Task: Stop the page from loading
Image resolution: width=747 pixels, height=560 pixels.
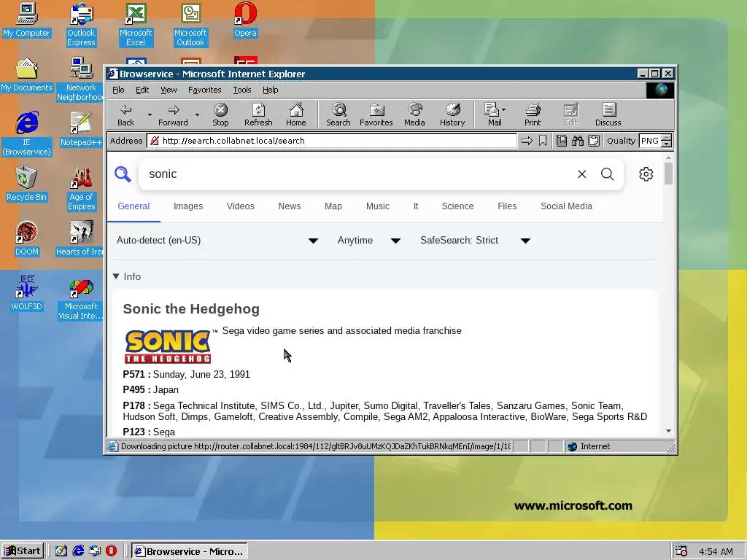Action: 220,115
